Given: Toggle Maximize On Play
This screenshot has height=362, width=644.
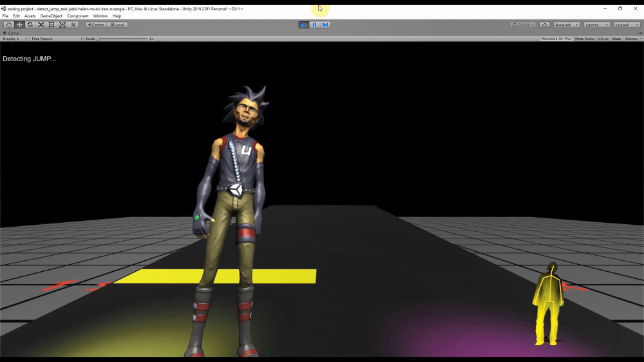Looking at the screenshot, I should tap(556, 39).
